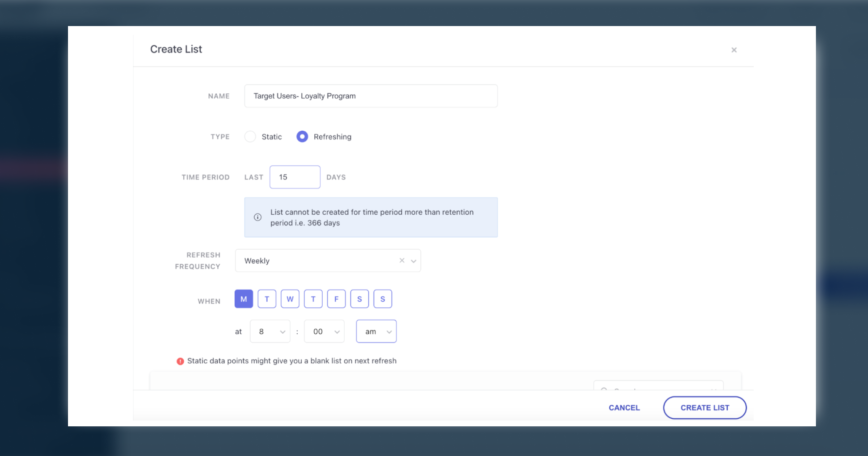Toggle Sunday day button
868x456 pixels.
[x=383, y=299]
